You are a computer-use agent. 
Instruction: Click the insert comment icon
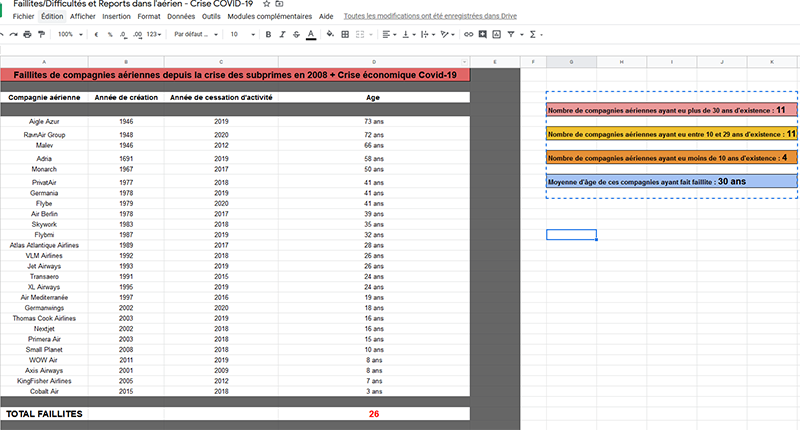pyautogui.click(x=483, y=34)
